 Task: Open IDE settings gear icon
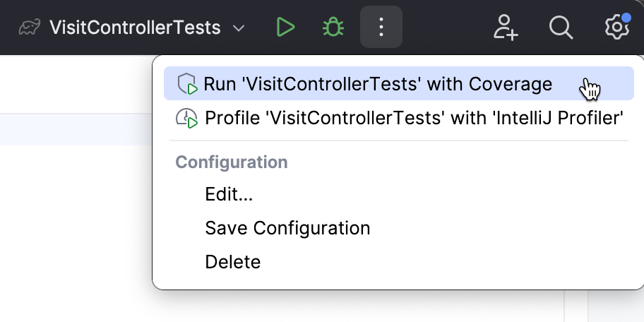tap(616, 28)
